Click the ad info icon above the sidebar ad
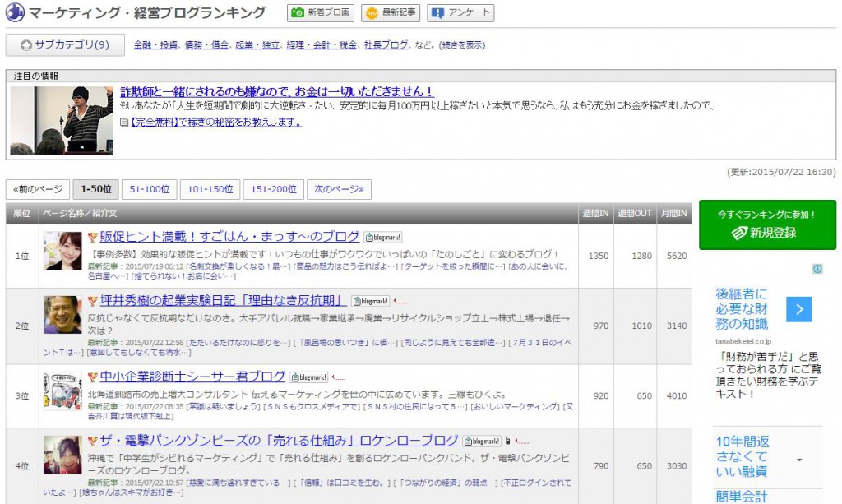This screenshot has height=504, width=842. (817, 269)
